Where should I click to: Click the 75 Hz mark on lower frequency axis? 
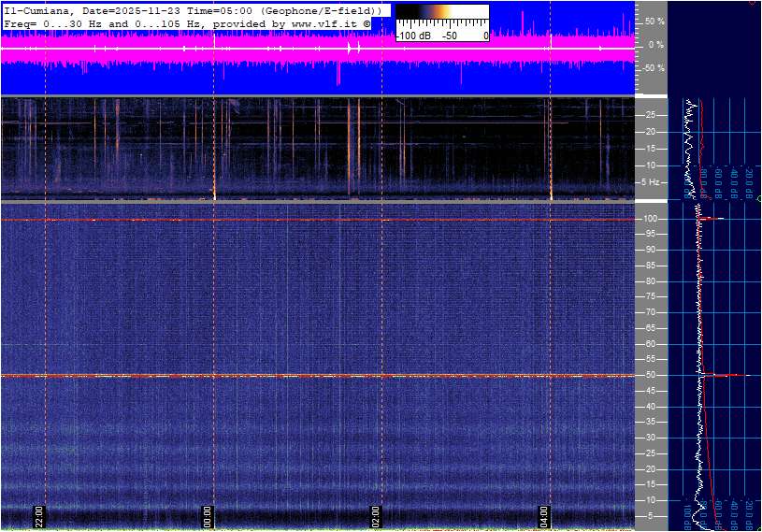pyautogui.click(x=653, y=296)
